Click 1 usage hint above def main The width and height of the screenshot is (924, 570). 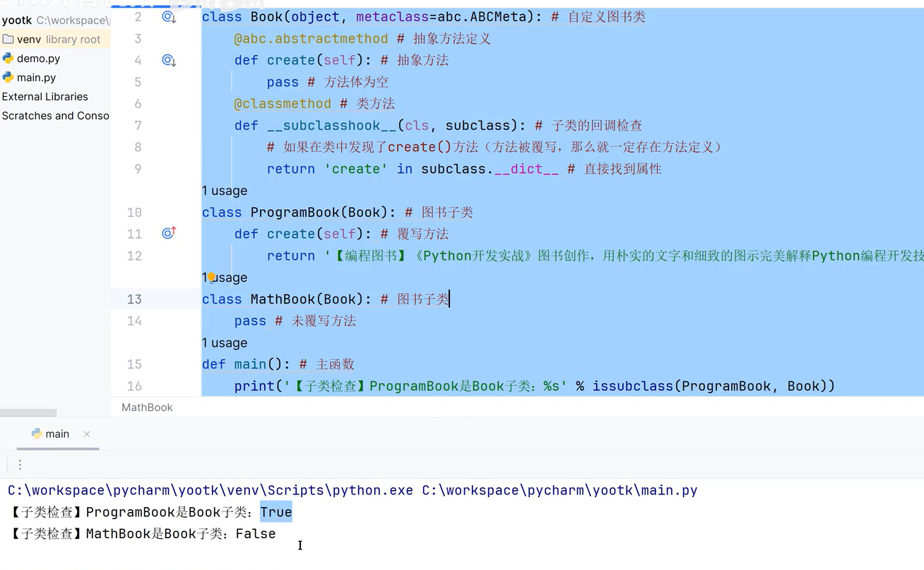point(224,343)
